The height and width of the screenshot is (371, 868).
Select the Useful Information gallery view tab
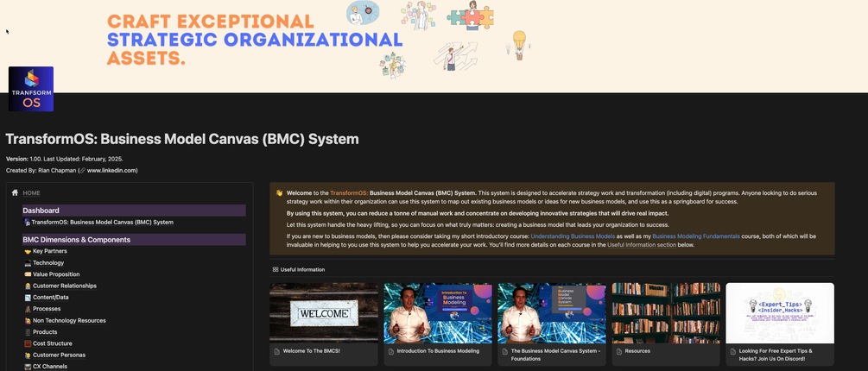point(298,270)
